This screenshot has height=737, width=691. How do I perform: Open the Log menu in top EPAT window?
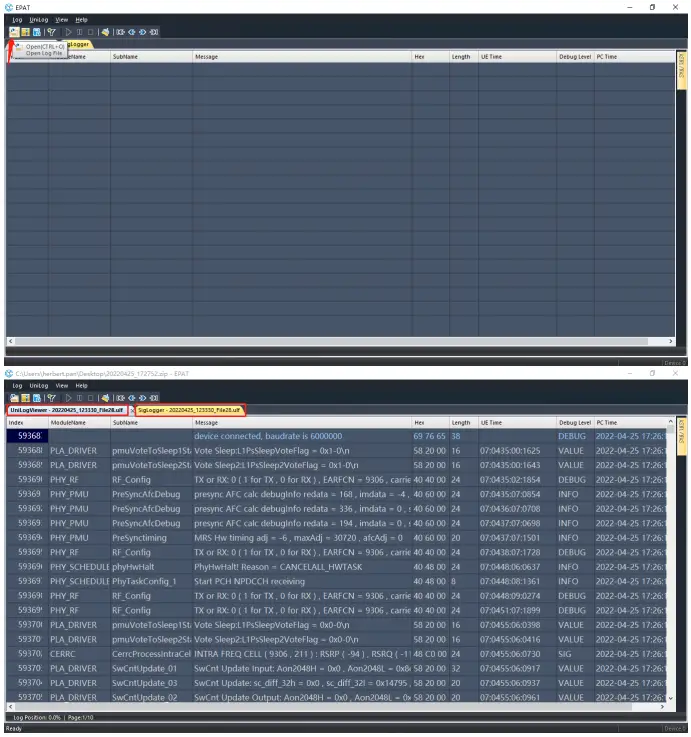click(17, 20)
